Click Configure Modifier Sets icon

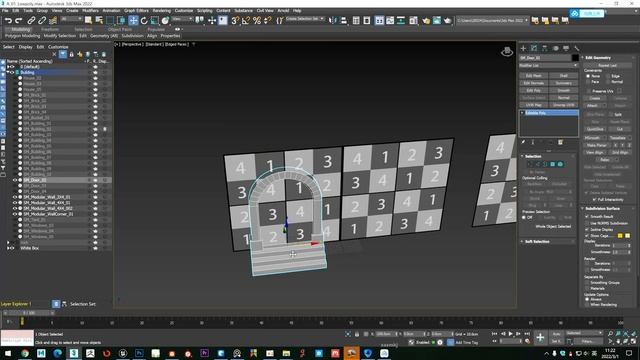[560, 142]
